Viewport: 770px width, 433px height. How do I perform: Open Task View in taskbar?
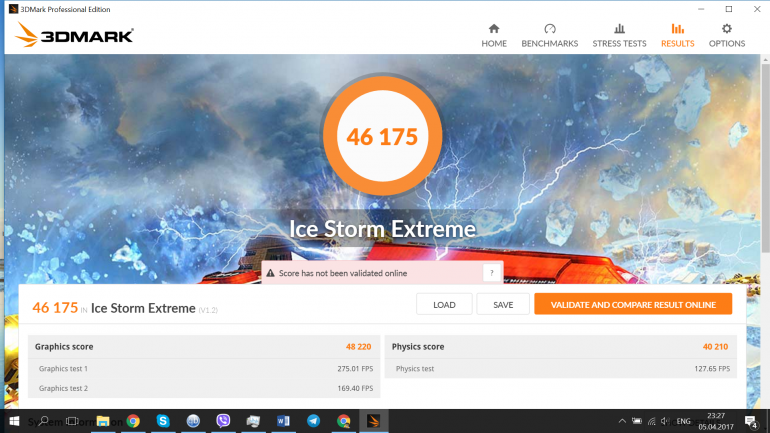72,421
